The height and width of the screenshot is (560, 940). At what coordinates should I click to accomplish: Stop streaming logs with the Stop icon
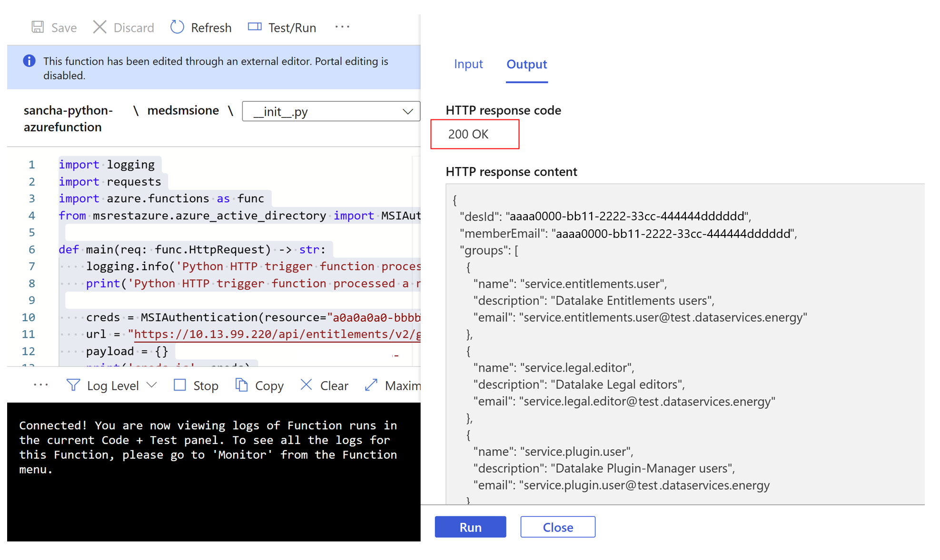[x=179, y=385]
